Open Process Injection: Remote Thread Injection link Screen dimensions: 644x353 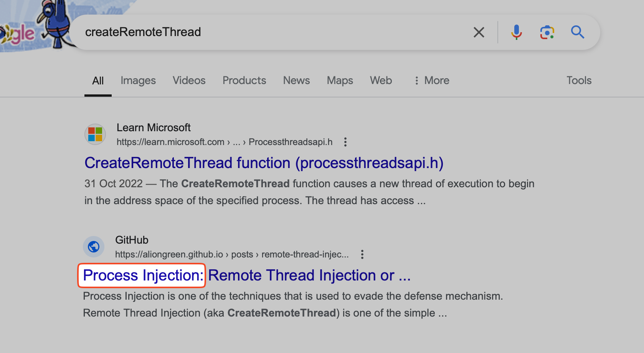click(x=247, y=275)
